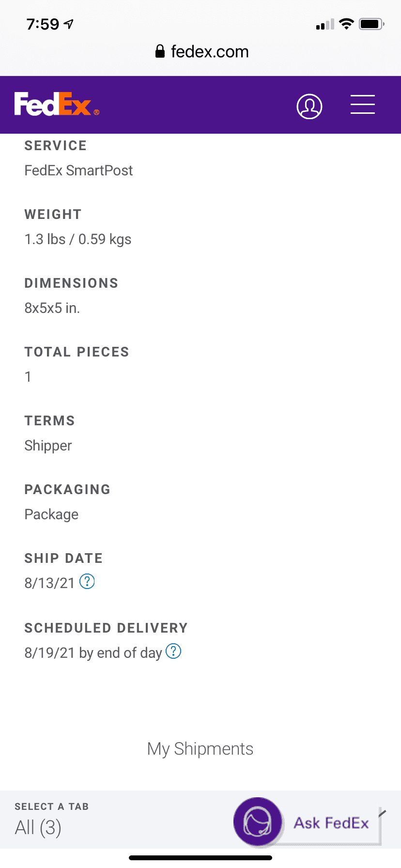Viewport: 401px width, 868px height.
Task: Click the help icon beside ship date
Action: (87, 581)
